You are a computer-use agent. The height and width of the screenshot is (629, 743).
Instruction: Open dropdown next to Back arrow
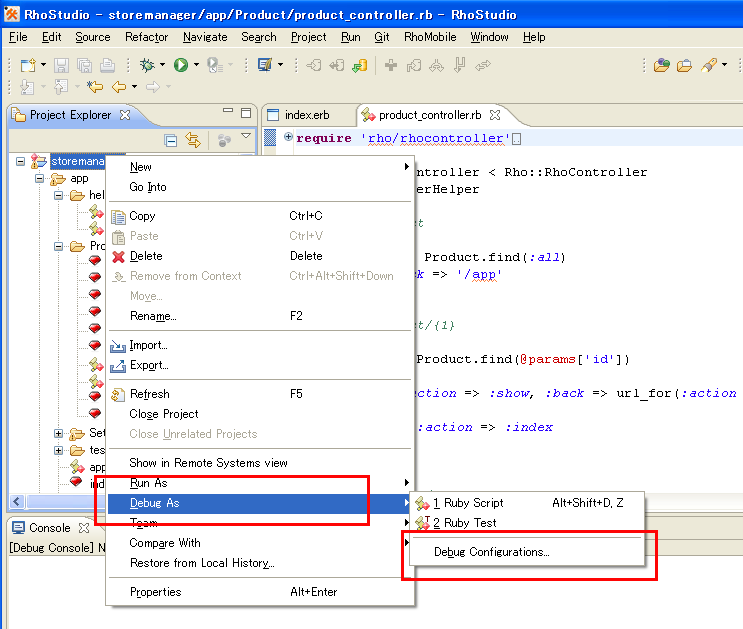pos(135,87)
